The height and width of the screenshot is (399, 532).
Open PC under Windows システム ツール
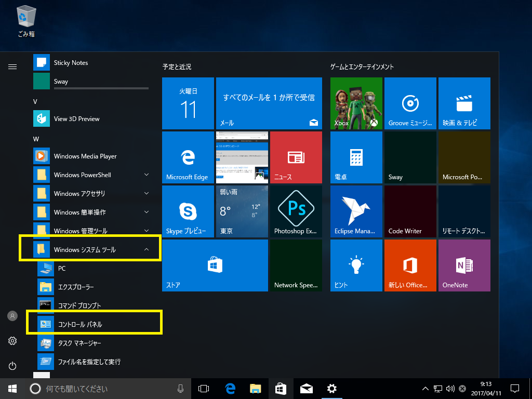(x=94, y=269)
